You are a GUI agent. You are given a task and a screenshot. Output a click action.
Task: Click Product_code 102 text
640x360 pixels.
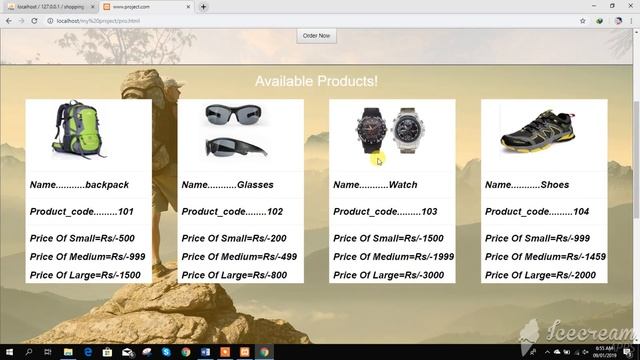pyautogui.click(x=232, y=212)
